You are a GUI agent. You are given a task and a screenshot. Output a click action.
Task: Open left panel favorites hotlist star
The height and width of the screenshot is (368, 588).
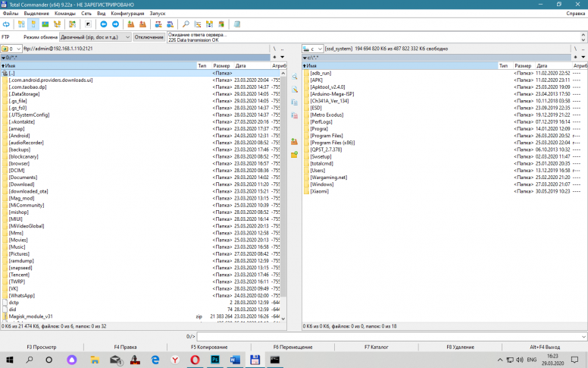pyautogui.click(x=274, y=57)
